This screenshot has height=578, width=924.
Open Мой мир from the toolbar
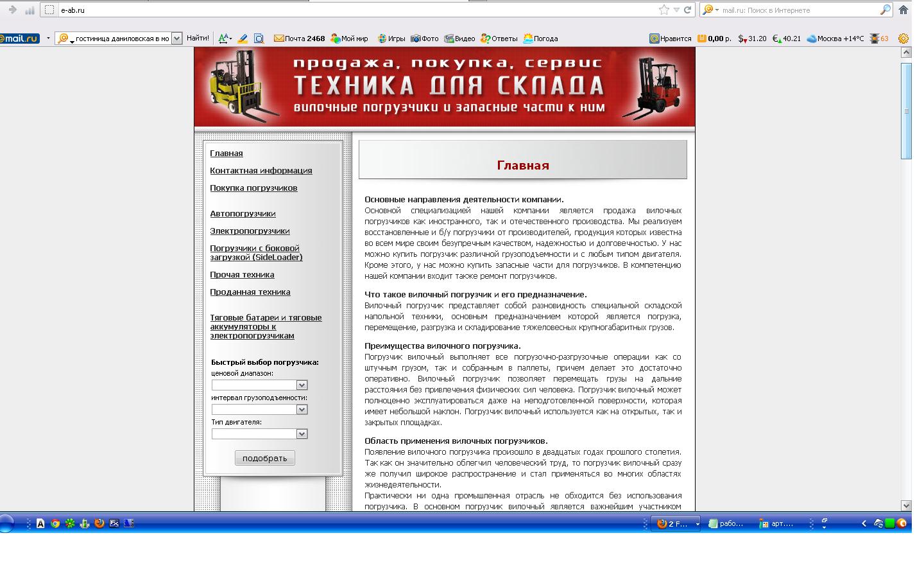tap(349, 39)
